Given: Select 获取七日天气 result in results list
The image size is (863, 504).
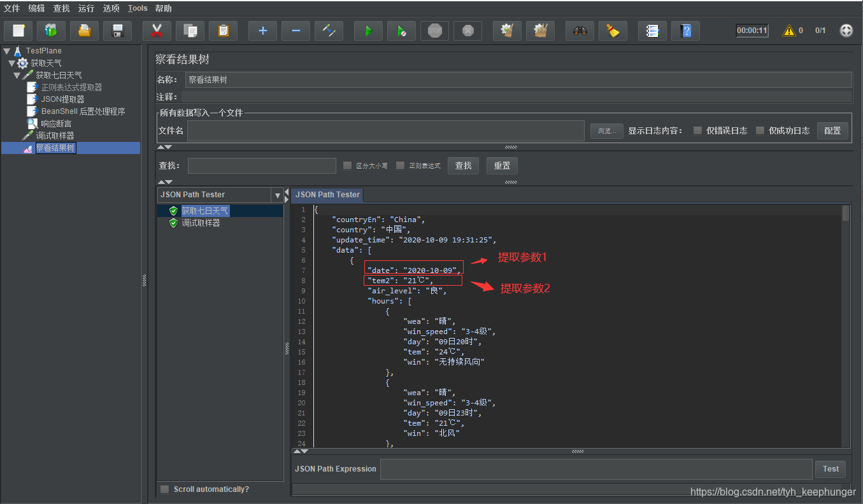Looking at the screenshot, I should (204, 211).
